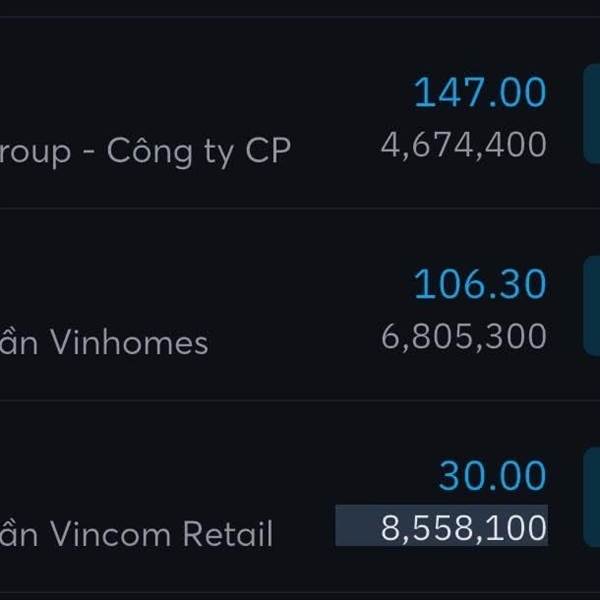Click the blank space left of 147.00
Screen dimensions: 600x600
[300, 93]
